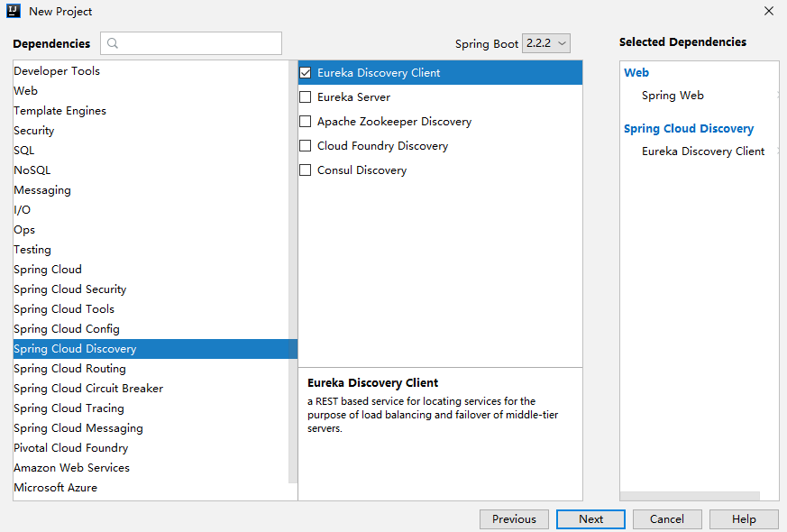Select the I/O category
Screen dimensions: 787x532
151,210
